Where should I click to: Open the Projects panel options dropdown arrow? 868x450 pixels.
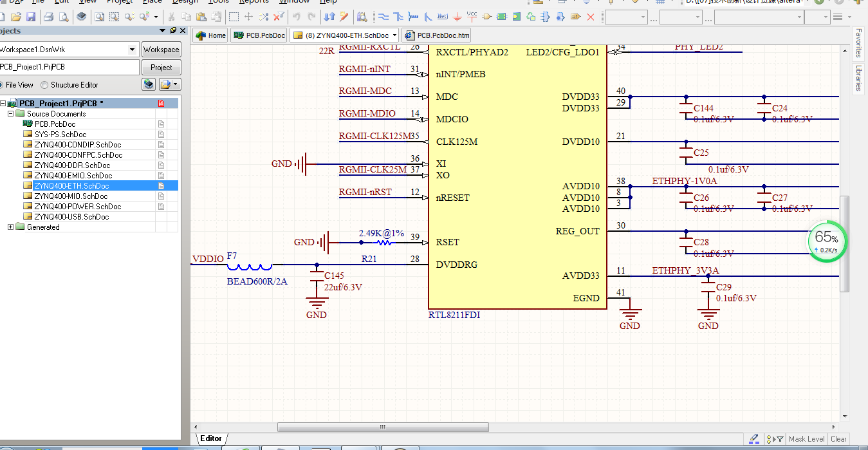[x=163, y=30]
